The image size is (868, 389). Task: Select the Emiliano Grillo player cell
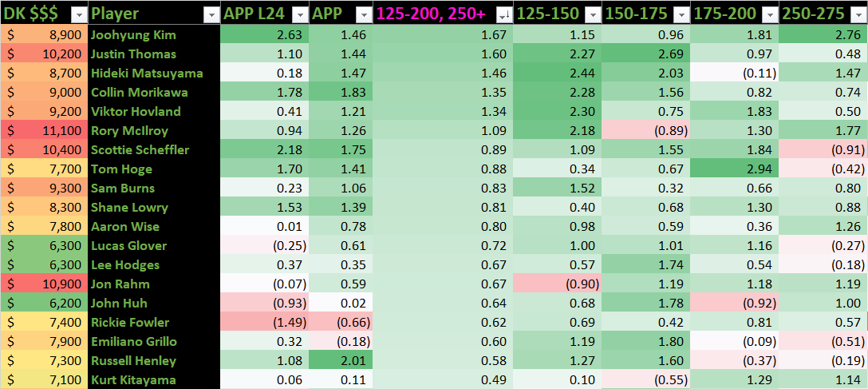click(x=154, y=341)
